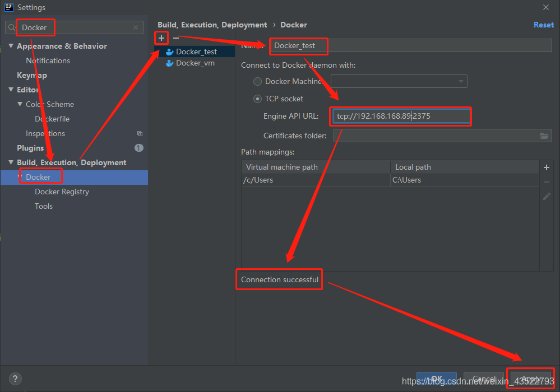The height and width of the screenshot is (392, 560).
Task: Click the Cancel button
Action: (484, 378)
